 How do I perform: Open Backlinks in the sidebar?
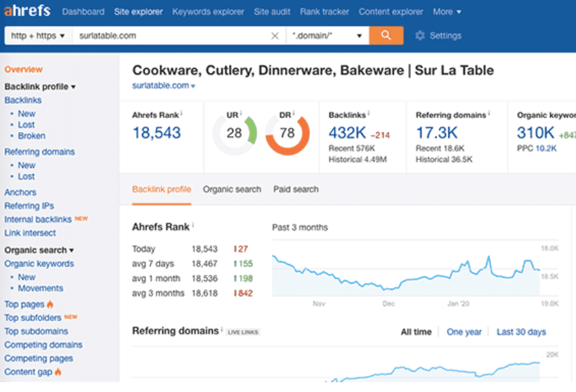pos(22,100)
